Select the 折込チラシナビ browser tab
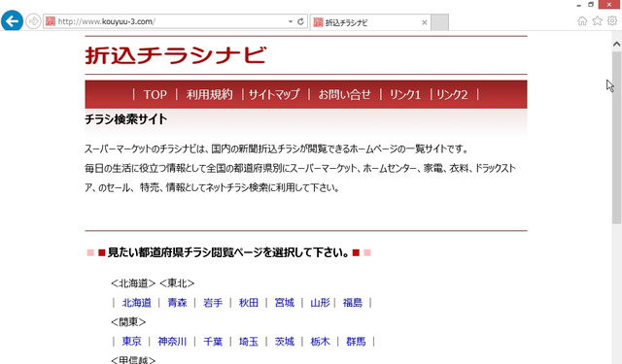The height and width of the screenshot is (364, 622). tap(369, 22)
